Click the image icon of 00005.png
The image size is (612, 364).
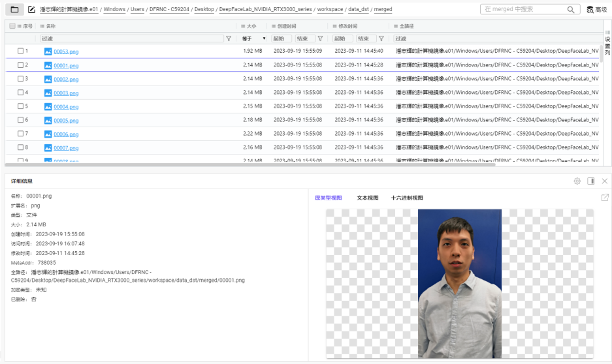[x=48, y=121]
